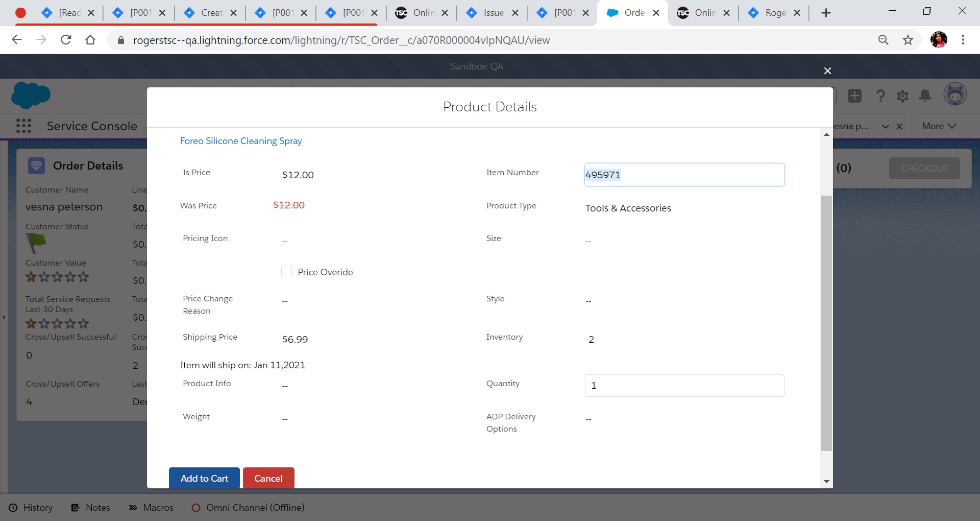980x521 pixels.
Task: Bookmark this page with the star icon
Action: 908,40
